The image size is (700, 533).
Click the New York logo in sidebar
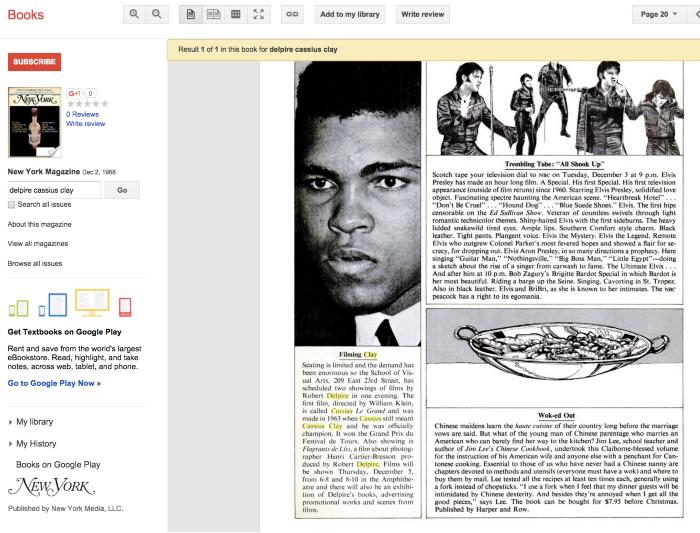pyautogui.click(x=51, y=487)
